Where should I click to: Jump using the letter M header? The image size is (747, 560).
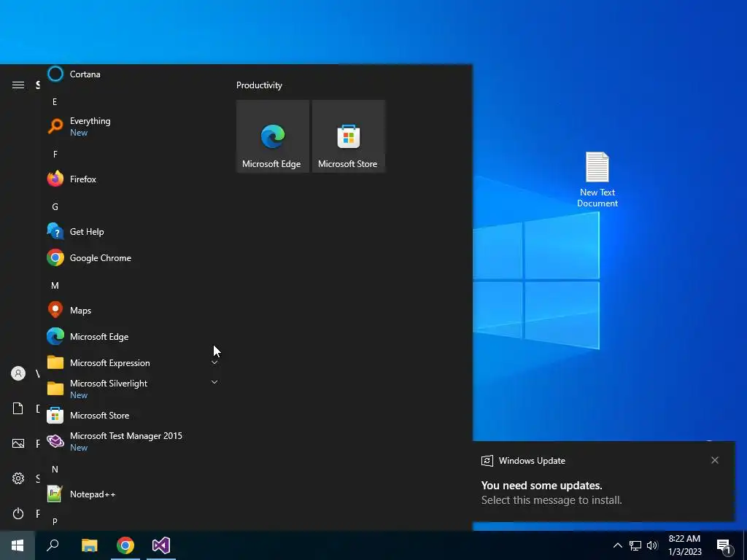point(55,286)
